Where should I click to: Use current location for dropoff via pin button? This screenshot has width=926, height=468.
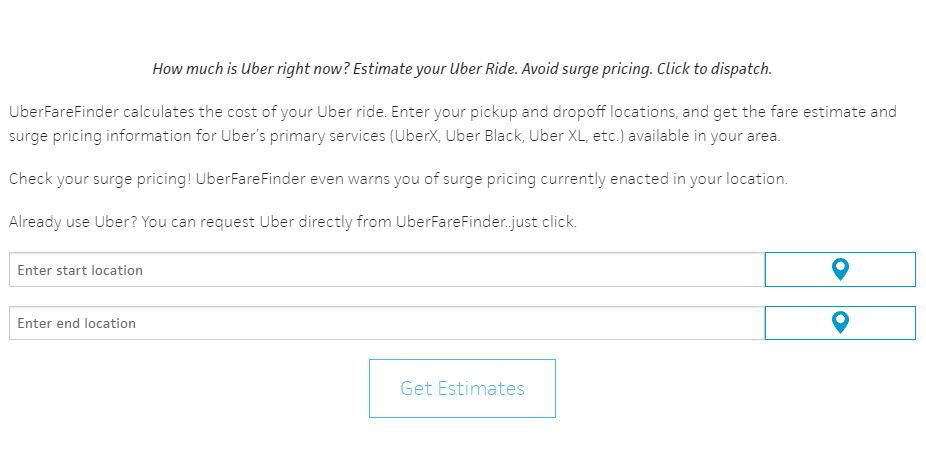(840, 323)
